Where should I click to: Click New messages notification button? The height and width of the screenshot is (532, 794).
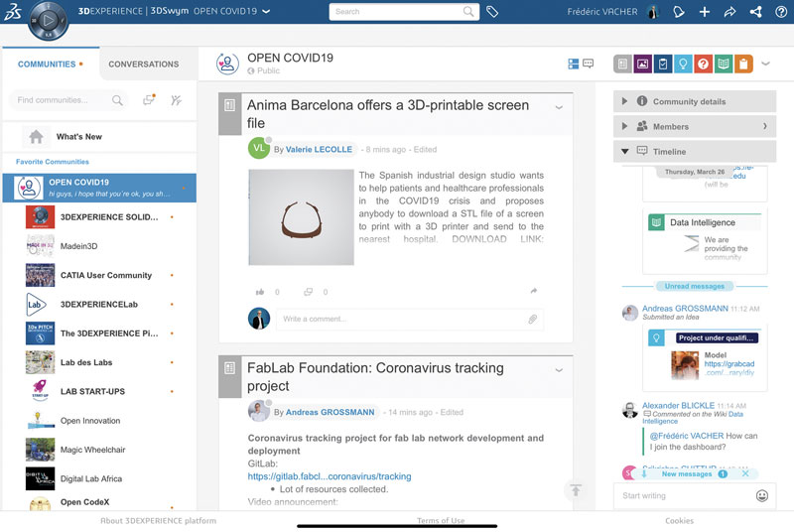coord(686,473)
